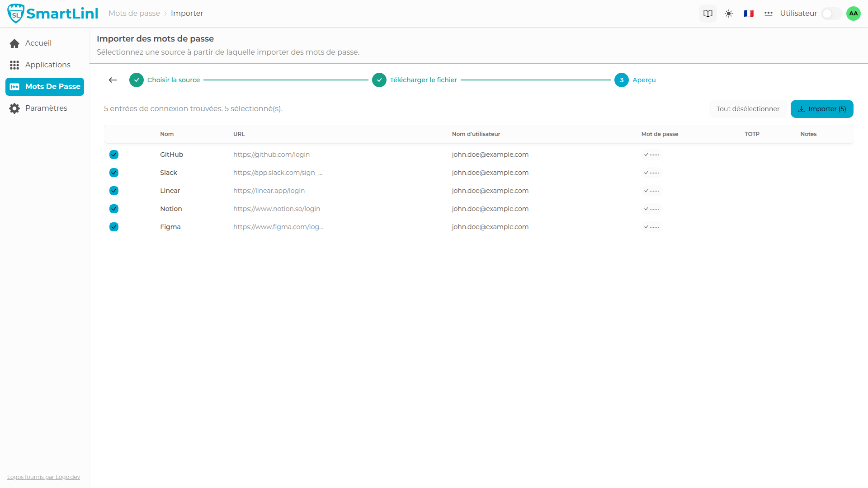Switch theme with the sun icon
Viewport: 868px width, 488px height.
tap(728, 14)
